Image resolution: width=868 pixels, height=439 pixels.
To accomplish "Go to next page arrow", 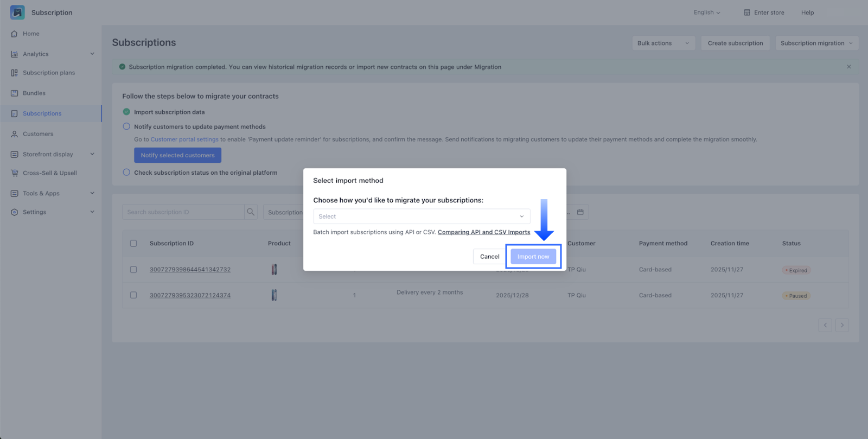I will point(842,326).
